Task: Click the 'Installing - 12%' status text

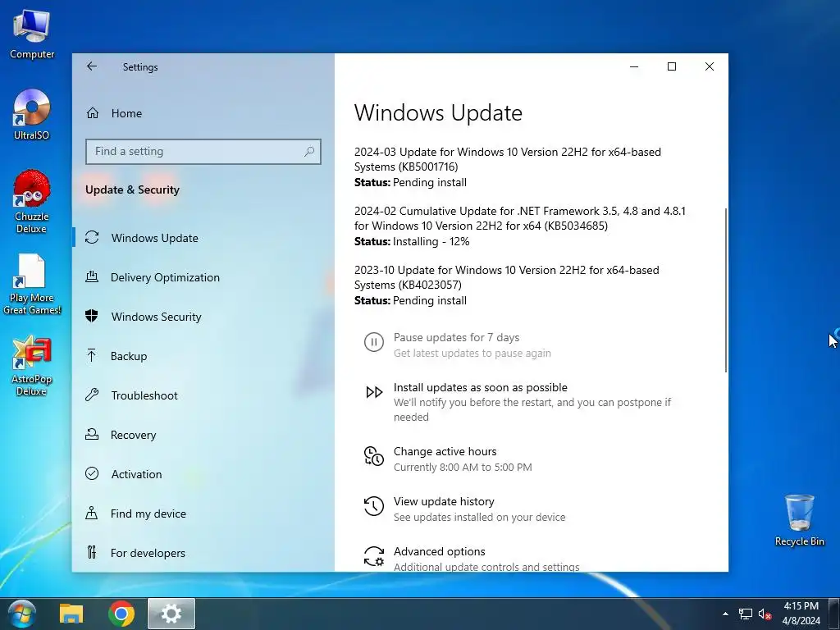Action: [x=431, y=242]
